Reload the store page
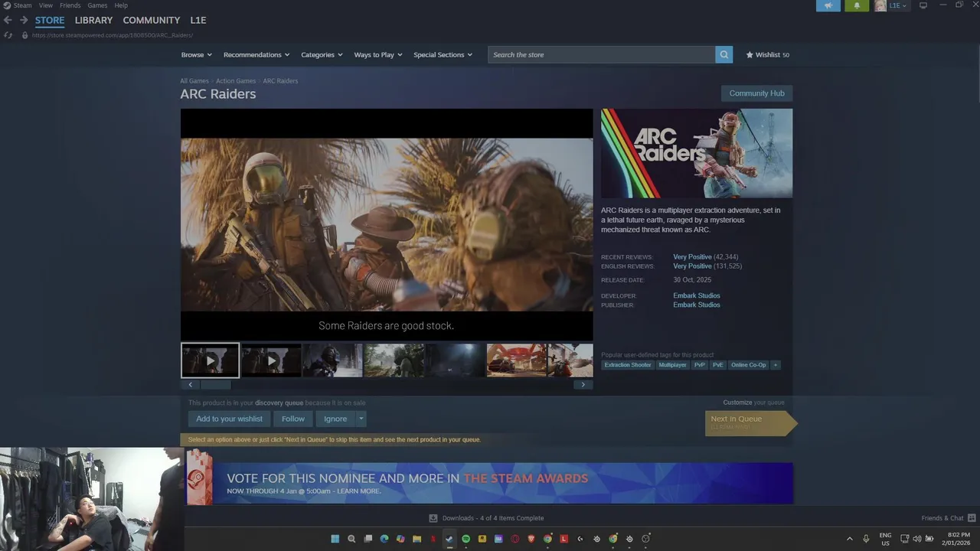The image size is (980, 551). (x=8, y=35)
